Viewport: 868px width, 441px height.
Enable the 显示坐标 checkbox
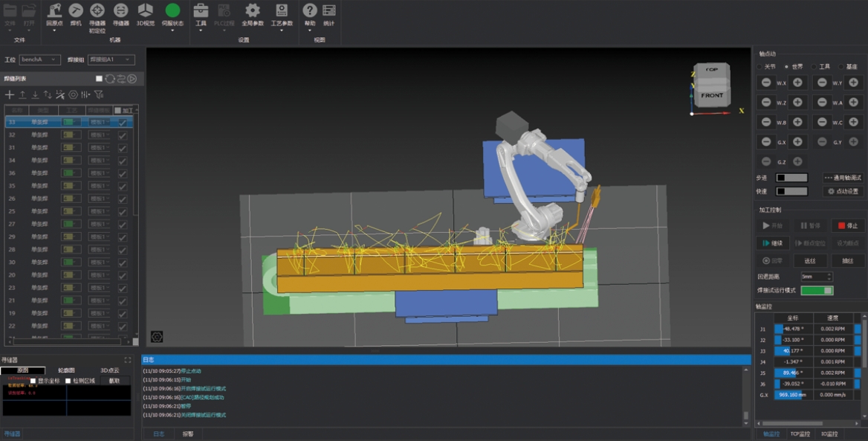[33, 381]
